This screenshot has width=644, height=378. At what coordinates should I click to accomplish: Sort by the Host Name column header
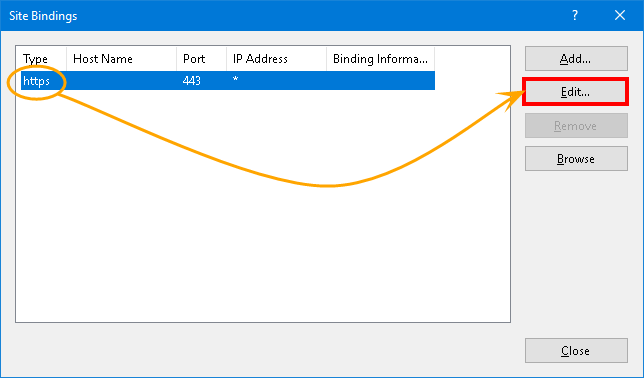(x=122, y=59)
